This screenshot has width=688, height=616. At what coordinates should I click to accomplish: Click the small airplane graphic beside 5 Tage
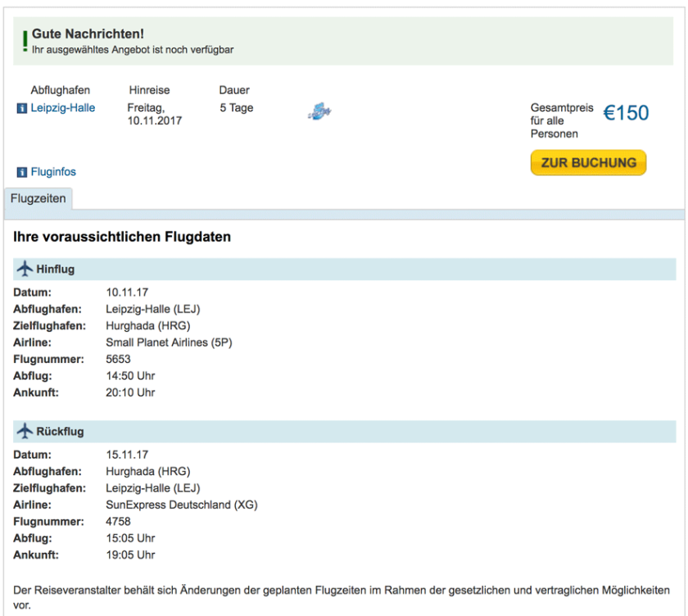pos(319,111)
